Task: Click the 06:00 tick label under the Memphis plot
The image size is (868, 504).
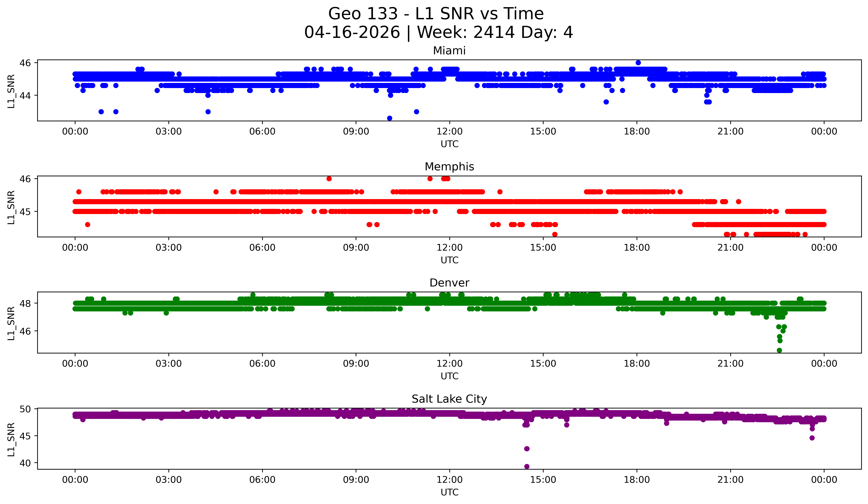Action: coord(262,248)
